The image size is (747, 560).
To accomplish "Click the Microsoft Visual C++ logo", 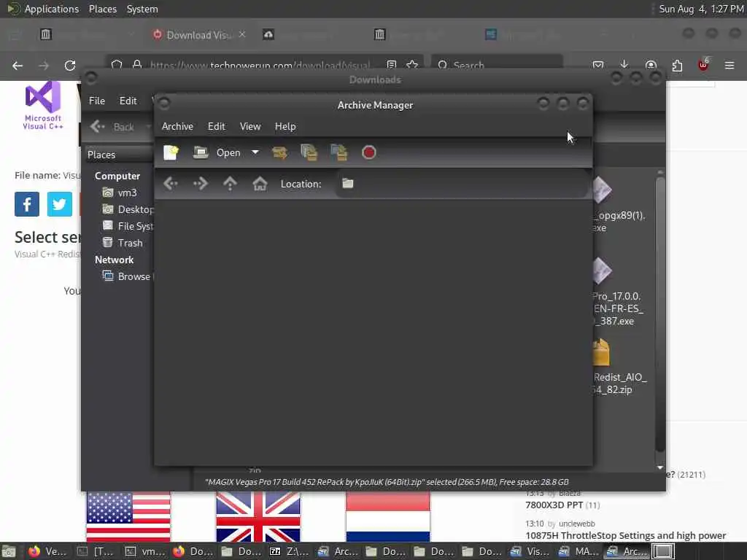I will click(43, 105).
